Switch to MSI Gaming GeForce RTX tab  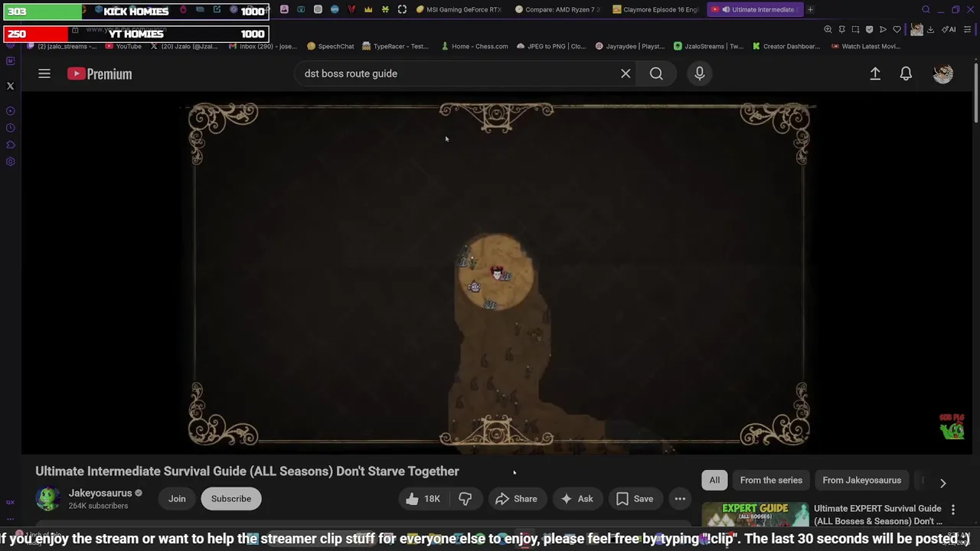[x=459, y=10]
